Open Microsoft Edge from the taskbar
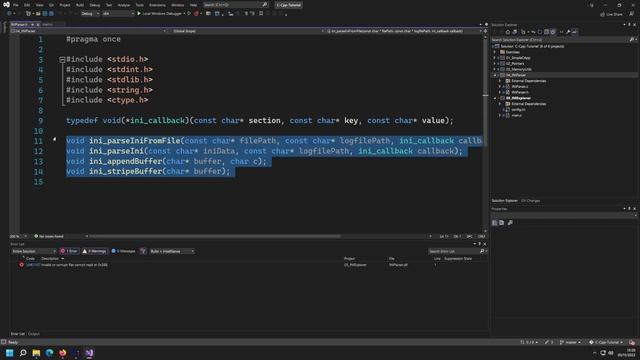Viewport: 640px width, 360px height. point(49,353)
